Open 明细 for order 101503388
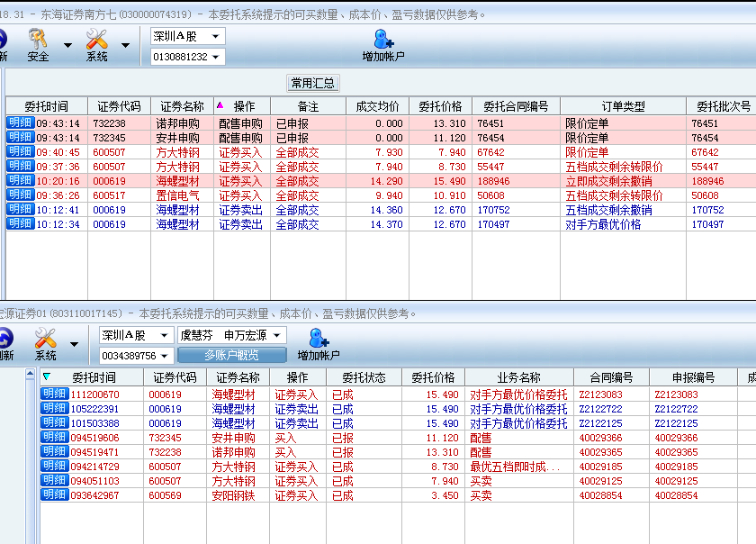The height and width of the screenshot is (544, 756). point(55,423)
